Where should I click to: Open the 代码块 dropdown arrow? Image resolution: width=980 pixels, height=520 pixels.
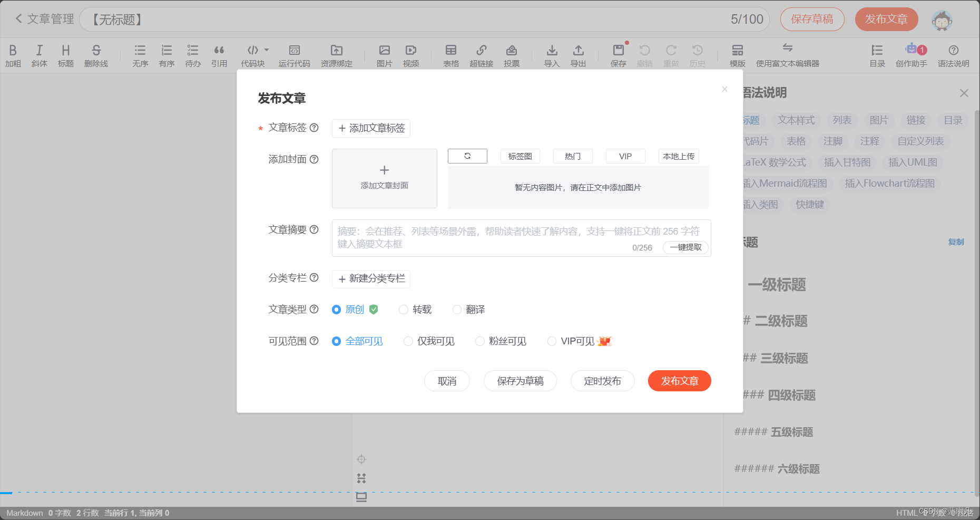point(267,50)
